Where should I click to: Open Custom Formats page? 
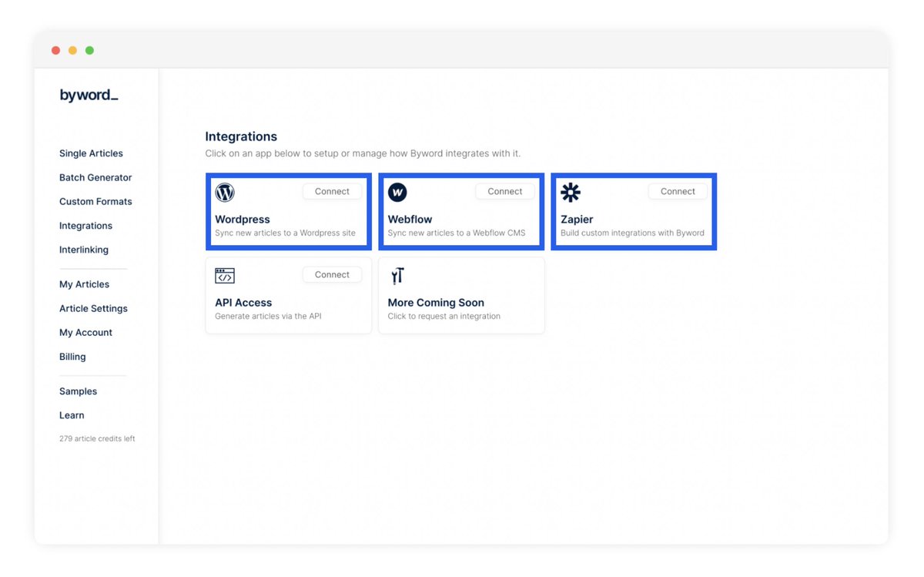point(95,201)
